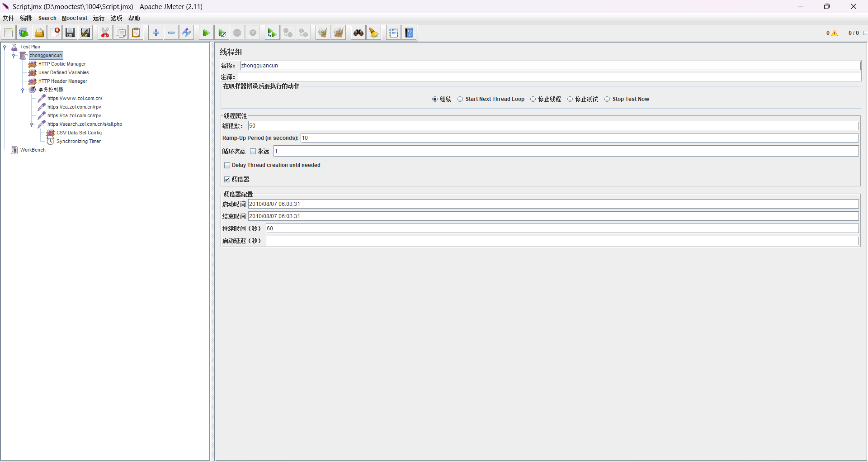This screenshot has height=462, width=868.
Task: Click the Collapse All minus icon
Action: coord(171,33)
